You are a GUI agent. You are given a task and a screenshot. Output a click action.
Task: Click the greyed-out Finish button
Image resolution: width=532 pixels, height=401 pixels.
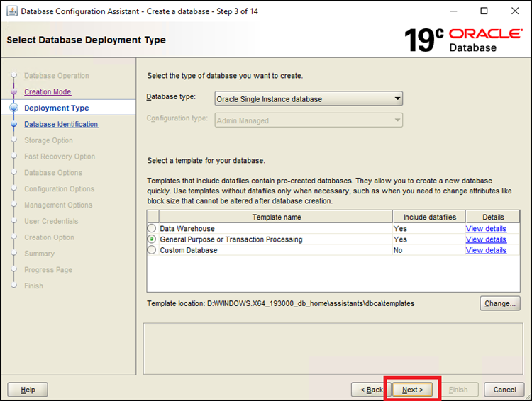458,390
